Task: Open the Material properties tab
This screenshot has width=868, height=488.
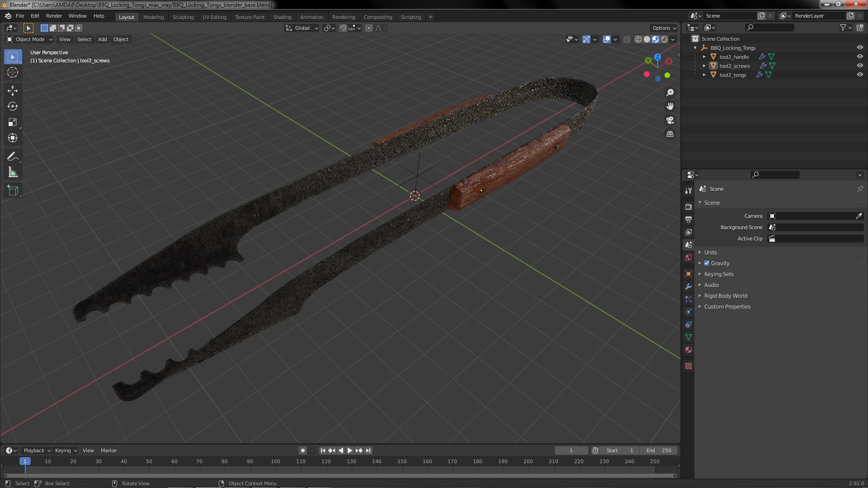Action: point(689,350)
